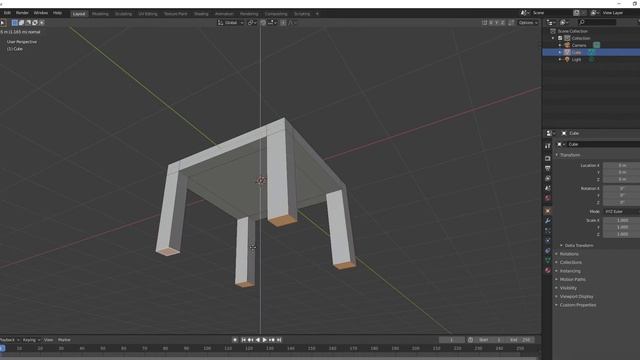640x360 pixels.
Task: Click the Cube mesh data icon in outliner
Action: (x=591, y=52)
